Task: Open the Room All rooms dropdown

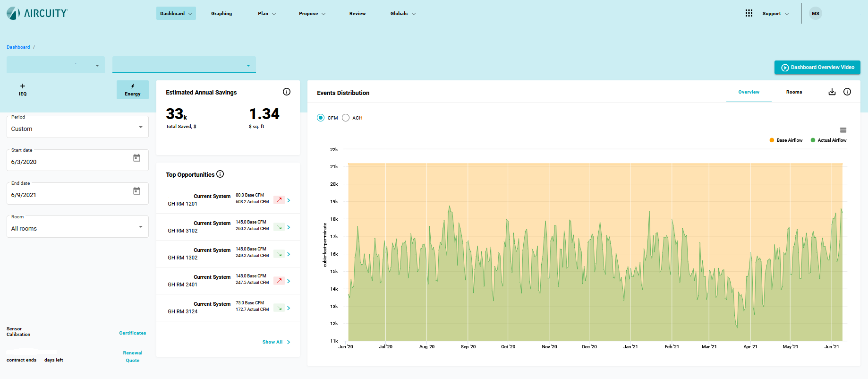Action: [77, 227]
